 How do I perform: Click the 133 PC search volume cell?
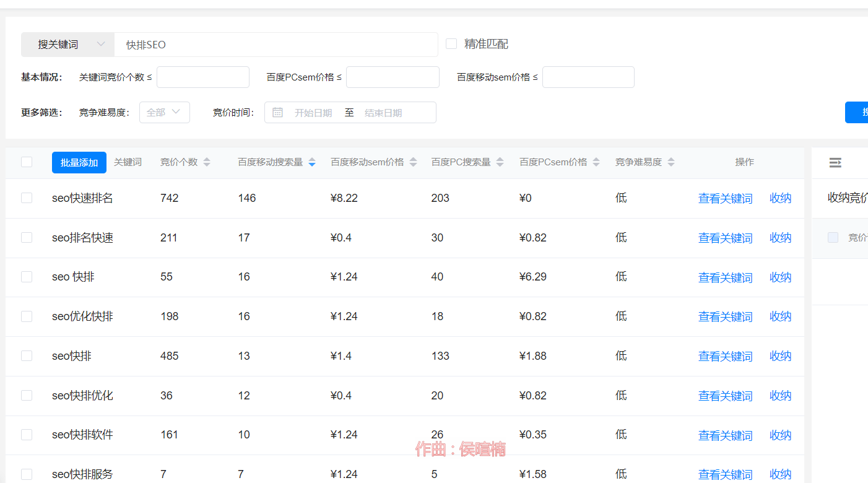[440, 356]
